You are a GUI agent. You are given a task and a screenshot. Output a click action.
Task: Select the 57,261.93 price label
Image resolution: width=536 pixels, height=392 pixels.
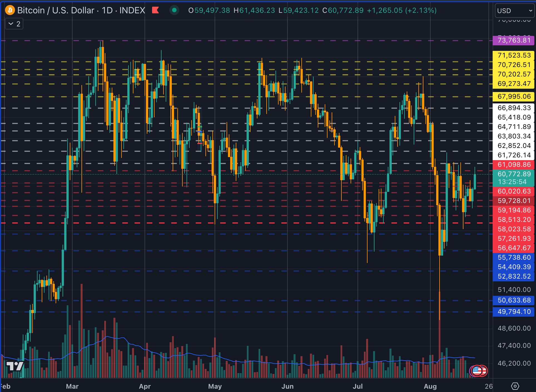pos(513,239)
